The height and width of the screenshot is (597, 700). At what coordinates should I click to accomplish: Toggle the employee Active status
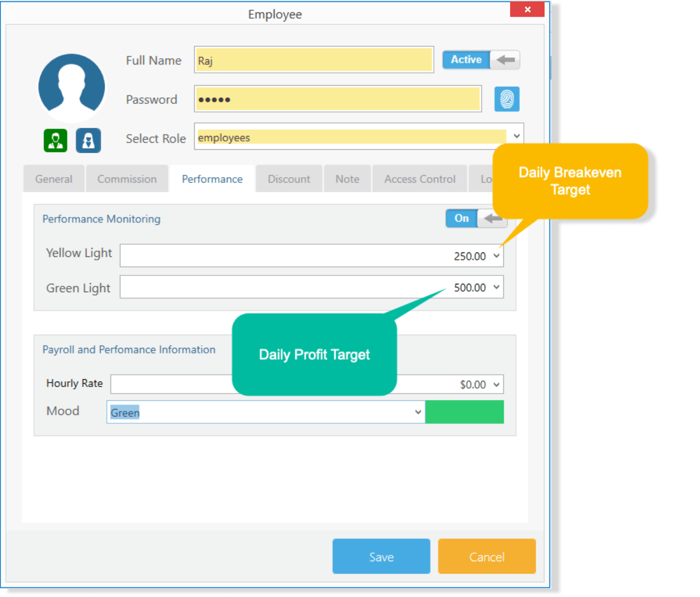(465, 60)
